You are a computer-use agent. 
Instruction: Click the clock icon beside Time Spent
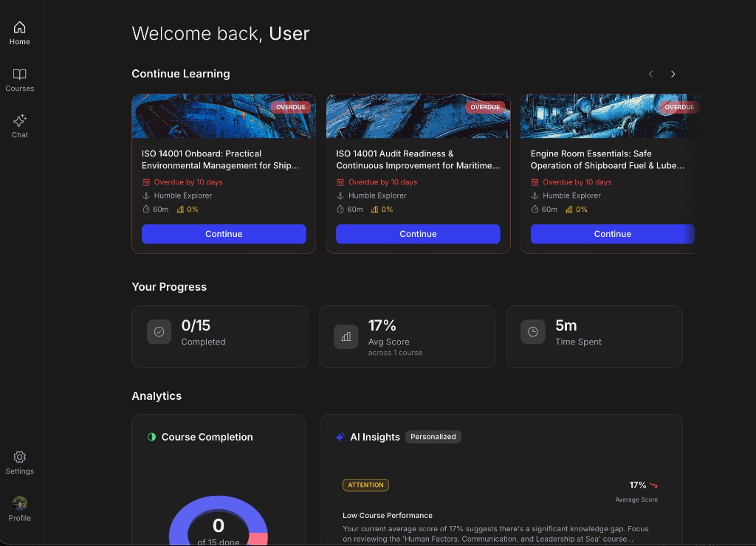pos(532,332)
